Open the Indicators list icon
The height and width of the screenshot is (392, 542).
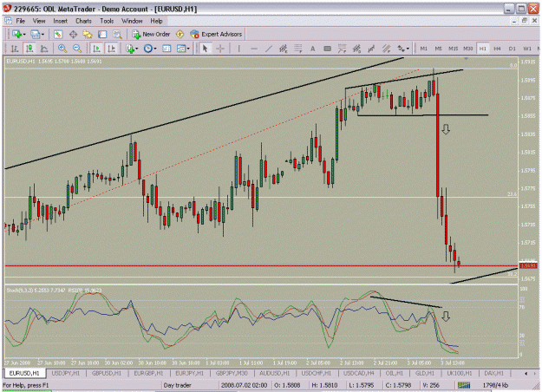[130, 49]
